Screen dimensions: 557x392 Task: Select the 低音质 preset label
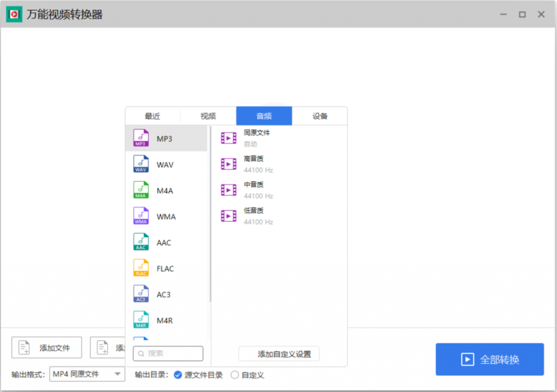[253, 210]
